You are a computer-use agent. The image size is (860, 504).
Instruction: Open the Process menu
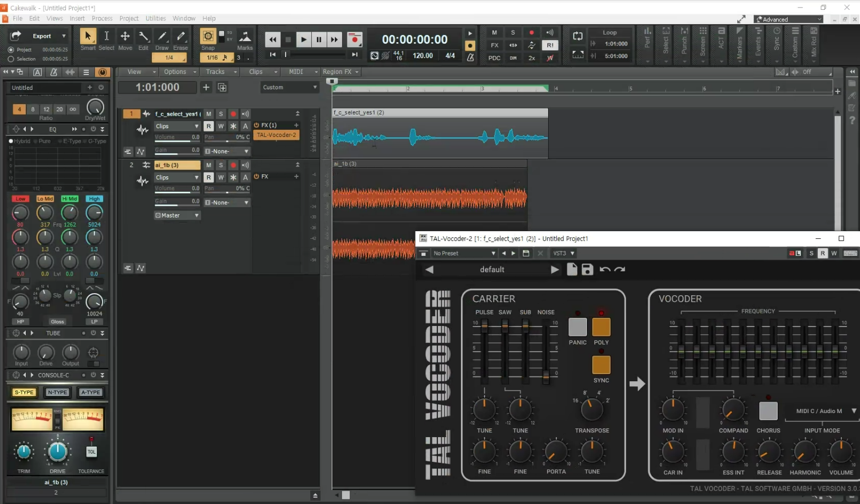[x=102, y=19]
